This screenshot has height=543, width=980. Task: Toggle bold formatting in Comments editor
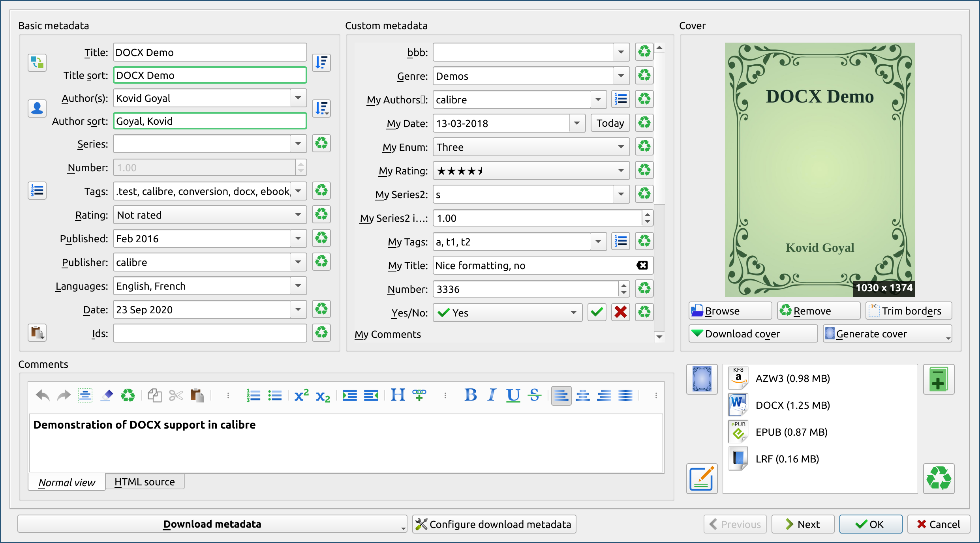470,395
